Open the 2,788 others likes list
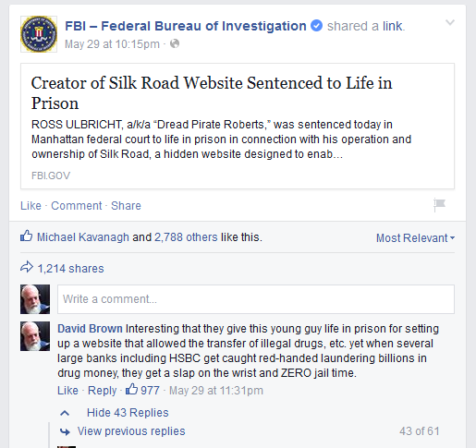Screen dimensions: 476x448 pos(186,237)
